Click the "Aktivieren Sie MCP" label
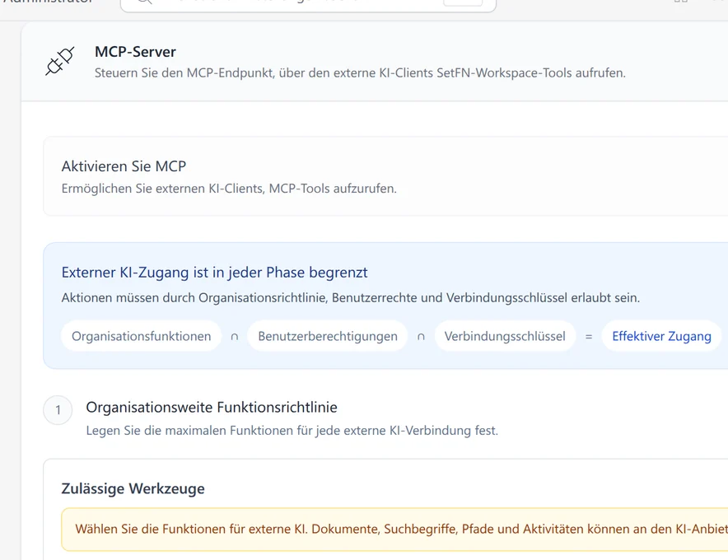 124,166
